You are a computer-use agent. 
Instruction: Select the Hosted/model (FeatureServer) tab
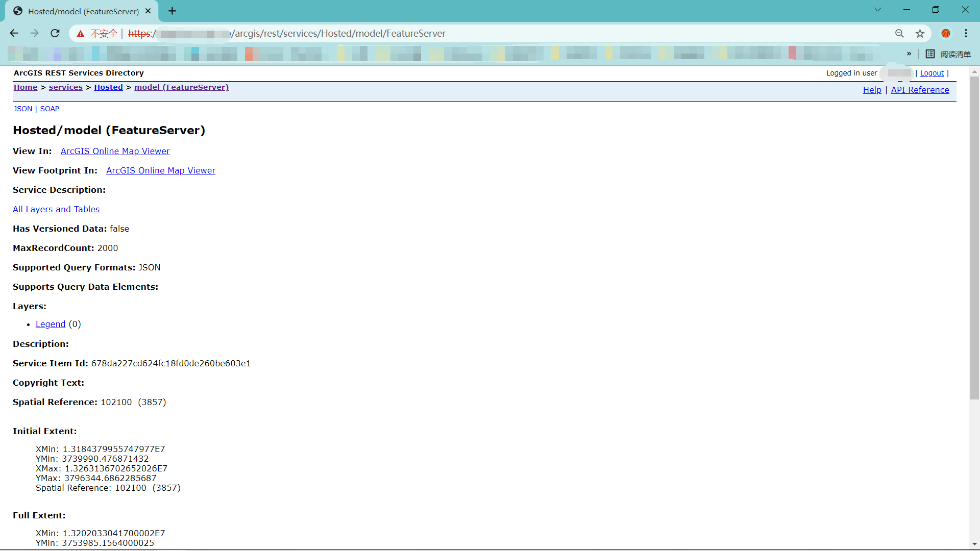click(82, 11)
